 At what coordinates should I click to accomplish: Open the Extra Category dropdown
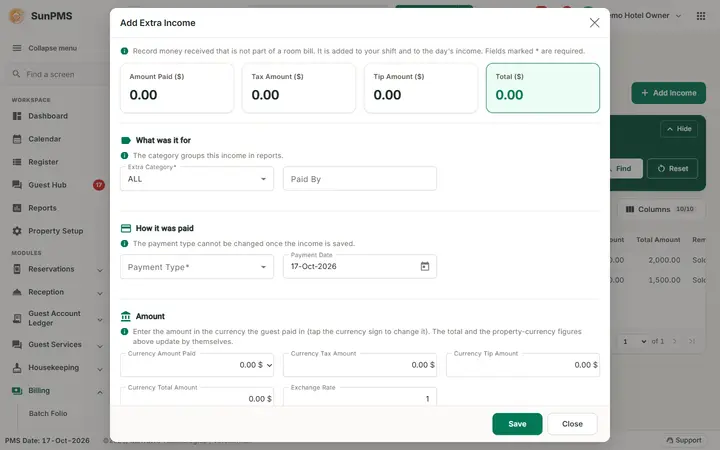pos(197,179)
